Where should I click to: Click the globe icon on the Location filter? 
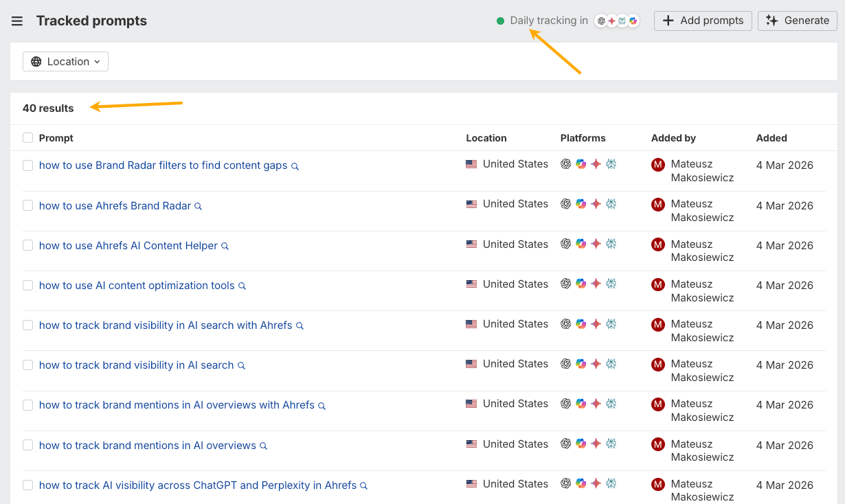[x=36, y=61]
